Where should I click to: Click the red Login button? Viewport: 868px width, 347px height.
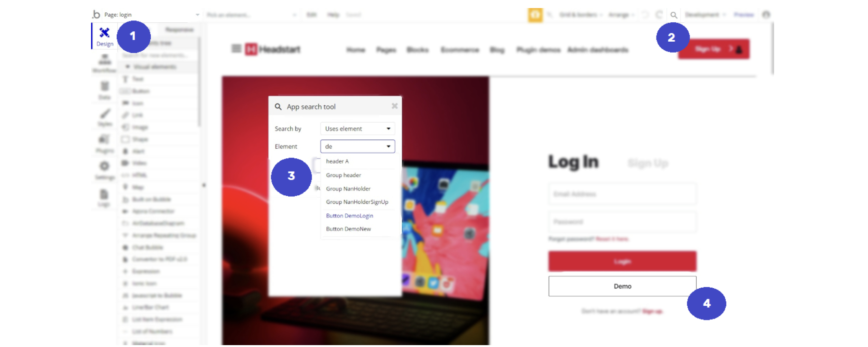(622, 262)
